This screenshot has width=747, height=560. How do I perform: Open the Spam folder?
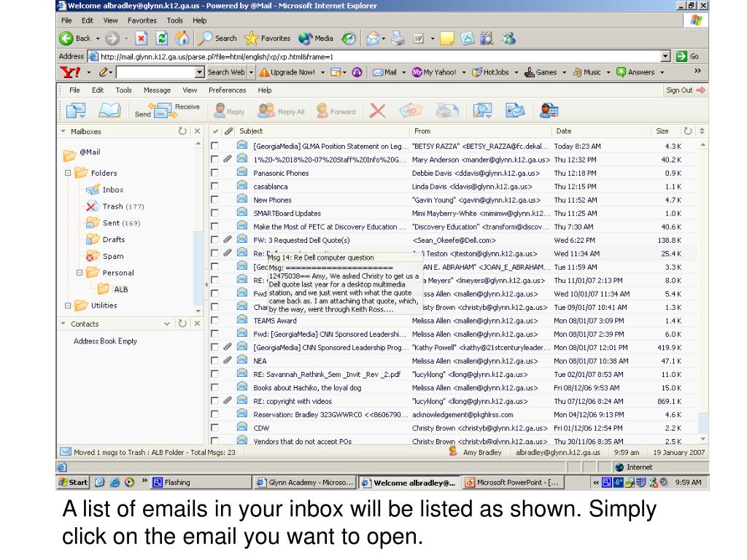113,256
